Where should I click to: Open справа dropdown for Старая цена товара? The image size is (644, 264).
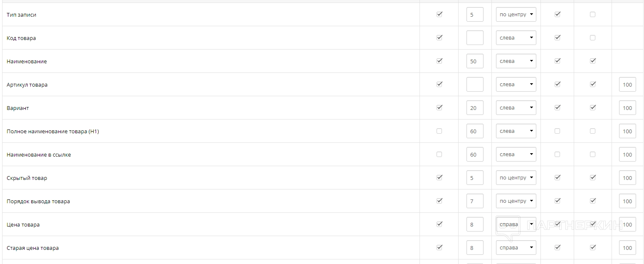[516, 248]
